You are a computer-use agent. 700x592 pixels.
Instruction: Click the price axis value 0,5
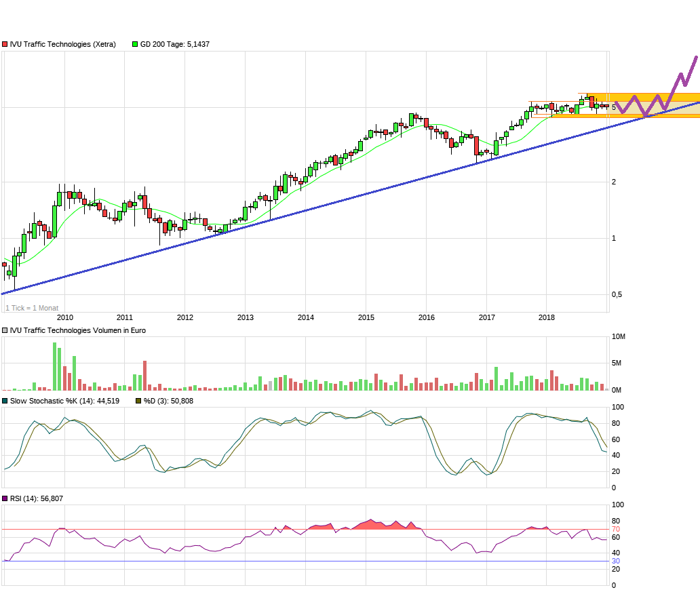click(617, 295)
